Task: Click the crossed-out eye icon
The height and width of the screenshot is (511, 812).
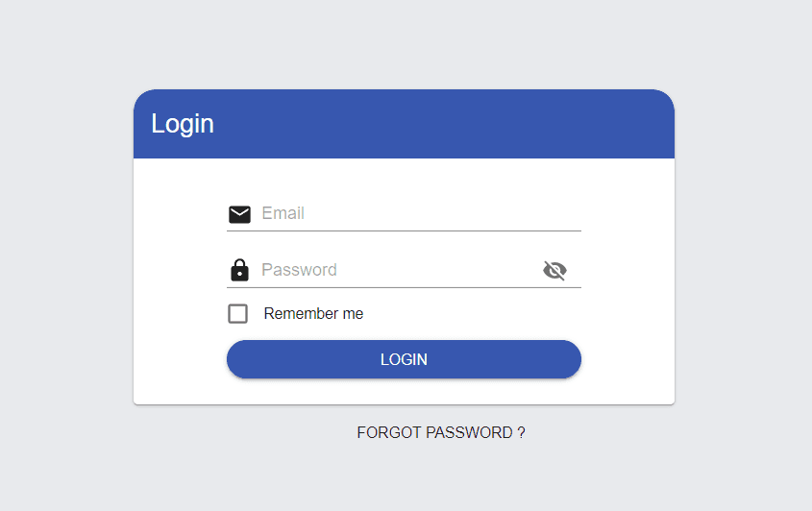Action: 554,270
